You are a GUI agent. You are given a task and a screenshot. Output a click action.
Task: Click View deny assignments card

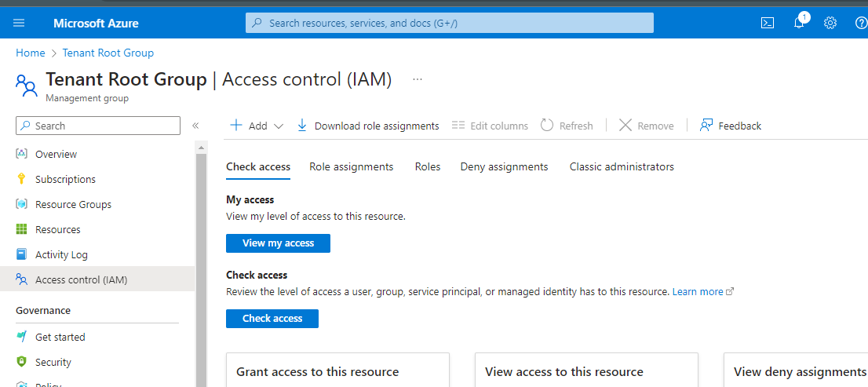pyautogui.click(x=796, y=370)
